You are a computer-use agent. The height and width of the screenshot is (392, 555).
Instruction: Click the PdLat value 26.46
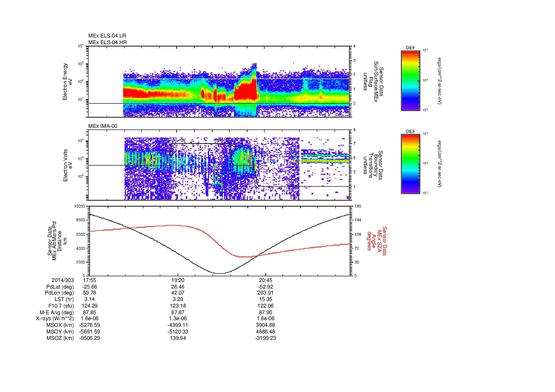[x=178, y=287]
